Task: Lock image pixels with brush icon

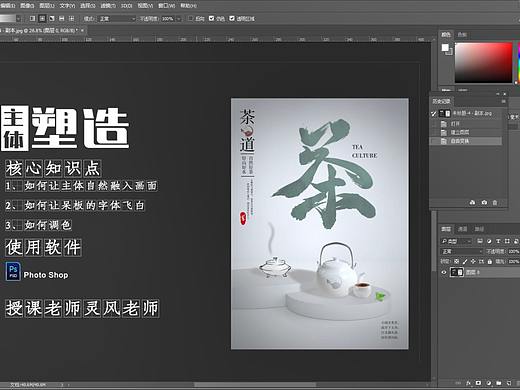Action: click(465, 262)
